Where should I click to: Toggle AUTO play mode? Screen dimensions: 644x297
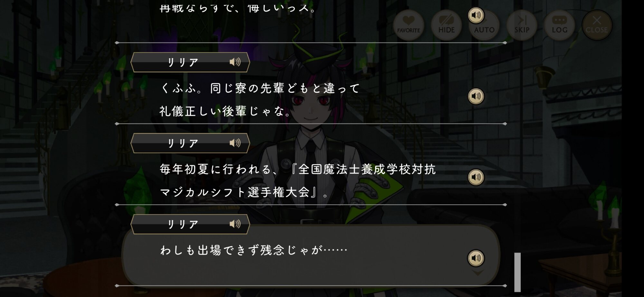click(x=484, y=25)
